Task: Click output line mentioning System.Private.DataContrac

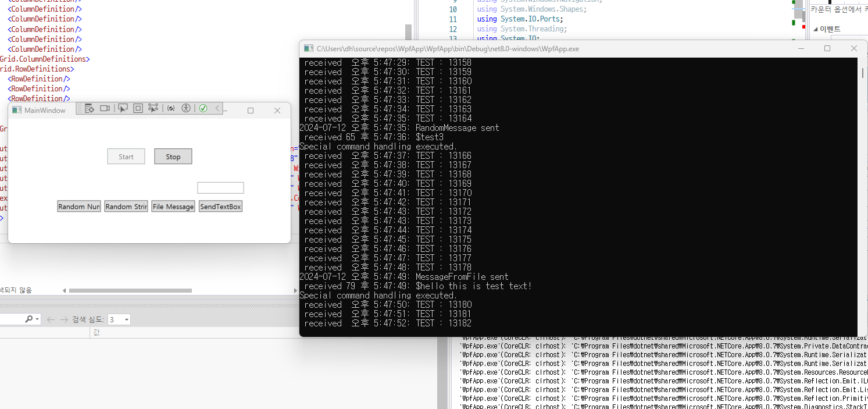Action: 663,346
